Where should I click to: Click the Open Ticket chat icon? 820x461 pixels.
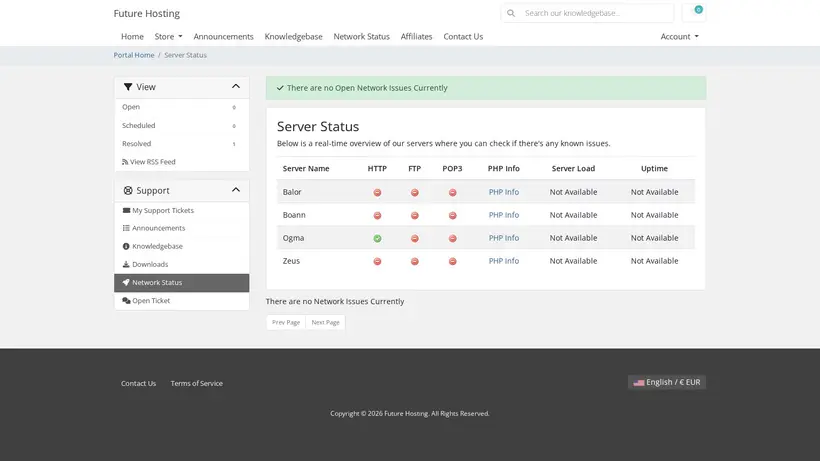126,301
